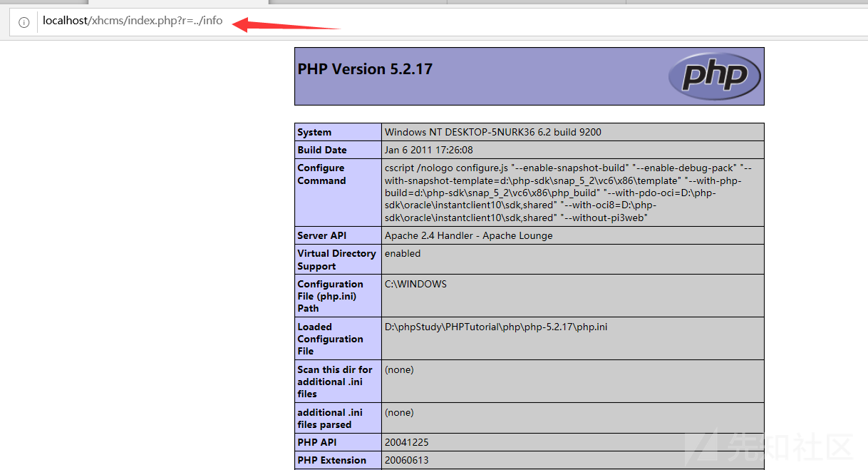Image resolution: width=868 pixels, height=470 pixels.
Task: Click the Configure Command label
Action: click(321, 174)
